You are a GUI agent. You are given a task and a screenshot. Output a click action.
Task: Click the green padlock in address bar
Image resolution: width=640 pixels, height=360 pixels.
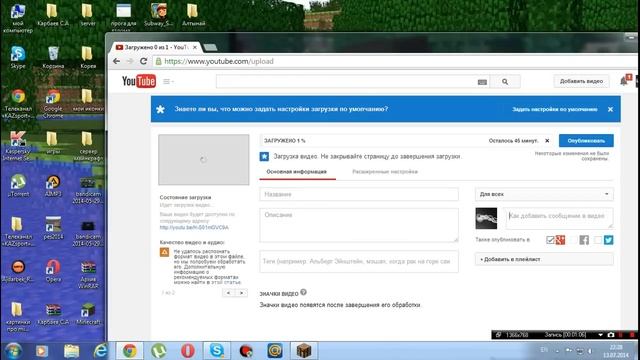pos(159,61)
